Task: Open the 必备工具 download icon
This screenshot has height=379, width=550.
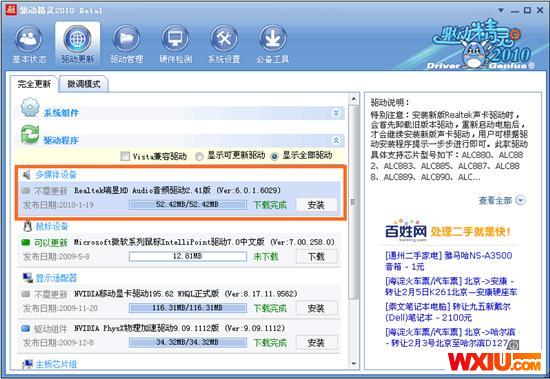Action: (x=273, y=39)
